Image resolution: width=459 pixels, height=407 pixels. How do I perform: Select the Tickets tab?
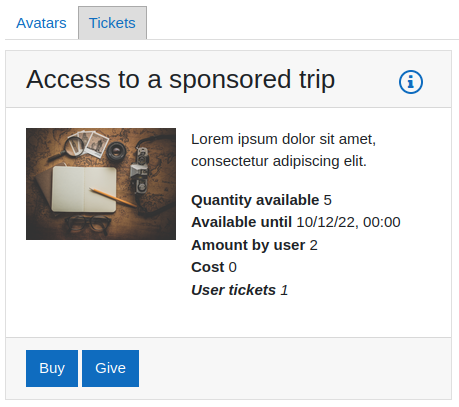(x=112, y=23)
